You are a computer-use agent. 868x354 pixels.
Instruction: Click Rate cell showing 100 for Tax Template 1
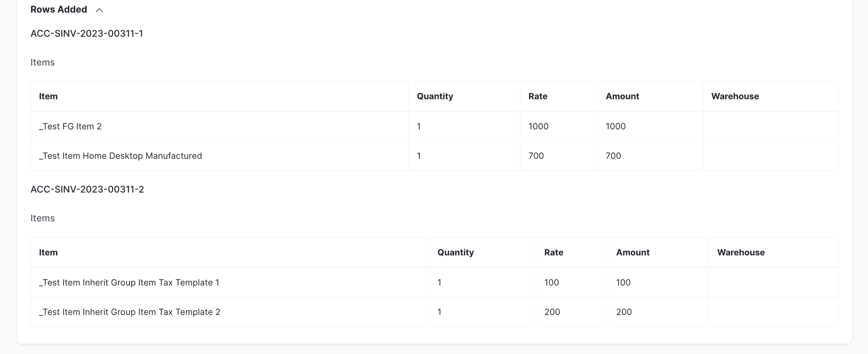click(551, 282)
